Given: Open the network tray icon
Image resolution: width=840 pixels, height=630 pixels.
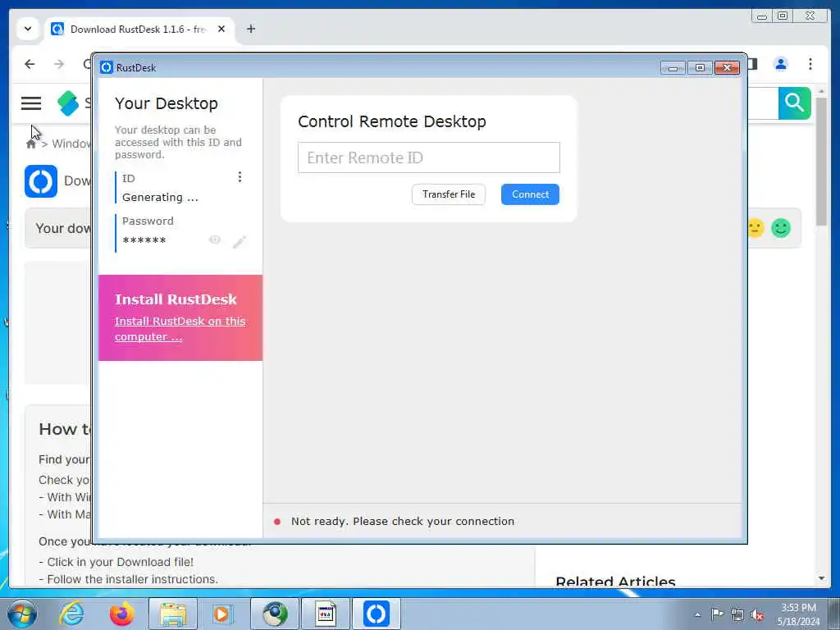Looking at the screenshot, I should click(x=737, y=614).
